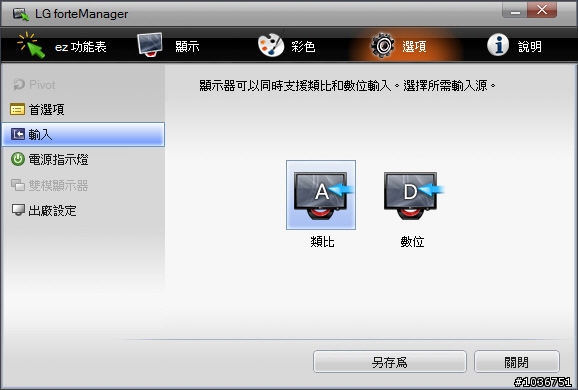
Task: Click the 另存為 button
Action: 390,362
